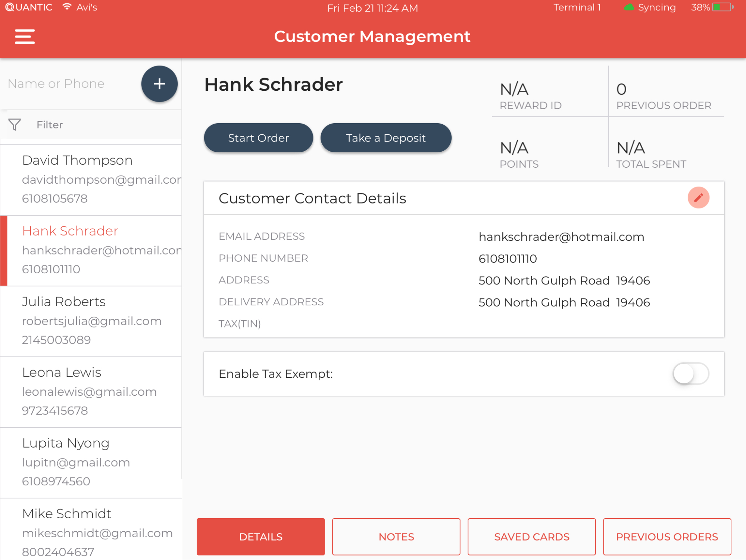The height and width of the screenshot is (560, 746).
Task: Edit Customer Contact Details using pencil icon
Action: (x=698, y=198)
